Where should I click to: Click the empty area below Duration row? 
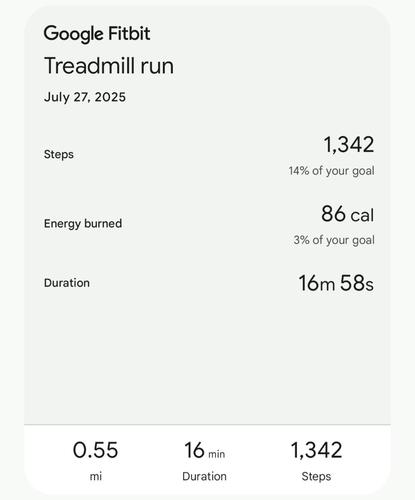[207, 358]
